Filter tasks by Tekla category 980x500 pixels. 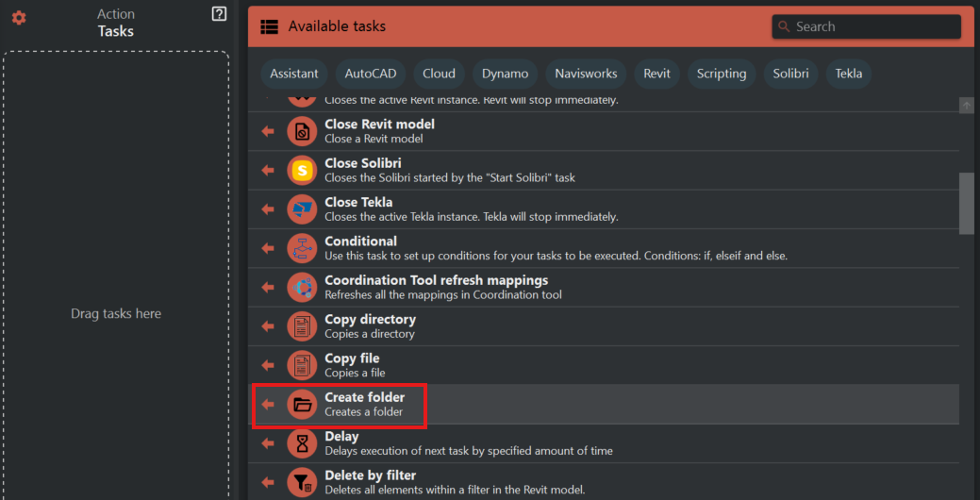tap(849, 74)
